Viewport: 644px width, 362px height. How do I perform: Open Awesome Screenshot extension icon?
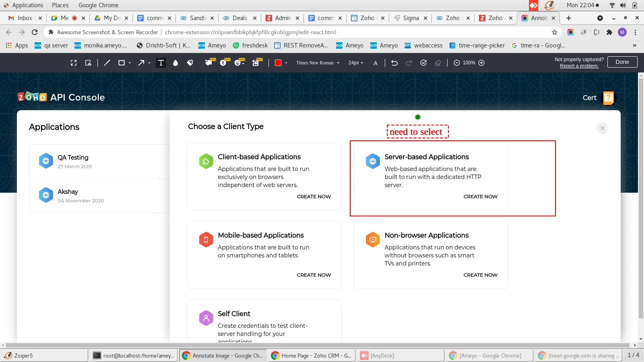point(571,32)
